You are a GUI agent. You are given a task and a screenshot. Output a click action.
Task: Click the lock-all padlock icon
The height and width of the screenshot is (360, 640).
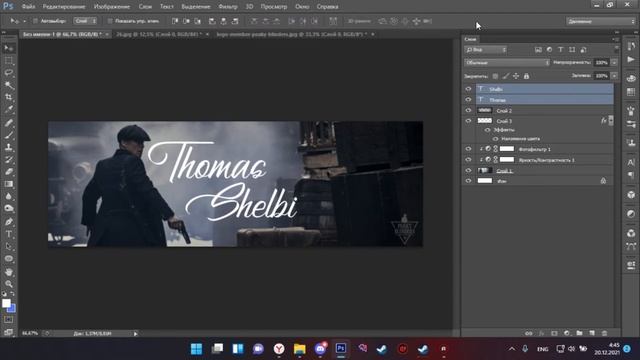[527, 76]
